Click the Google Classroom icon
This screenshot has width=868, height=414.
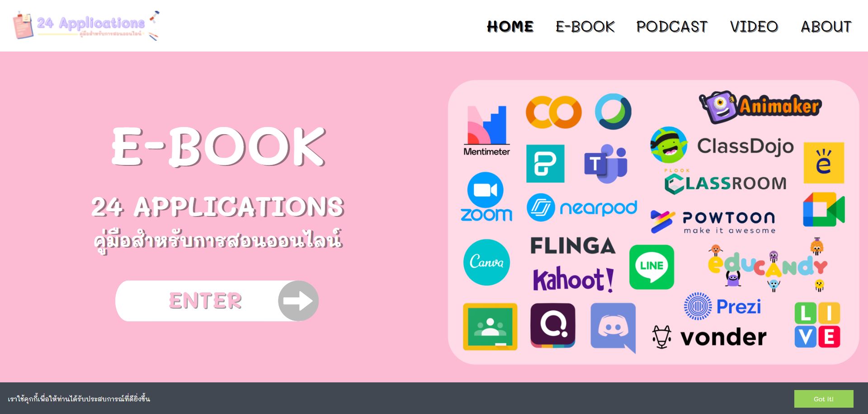(x=490, y=326)
